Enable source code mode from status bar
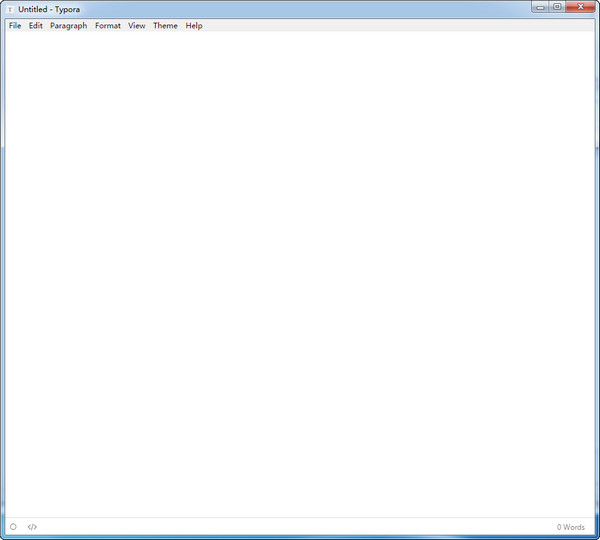 (32, 527)
